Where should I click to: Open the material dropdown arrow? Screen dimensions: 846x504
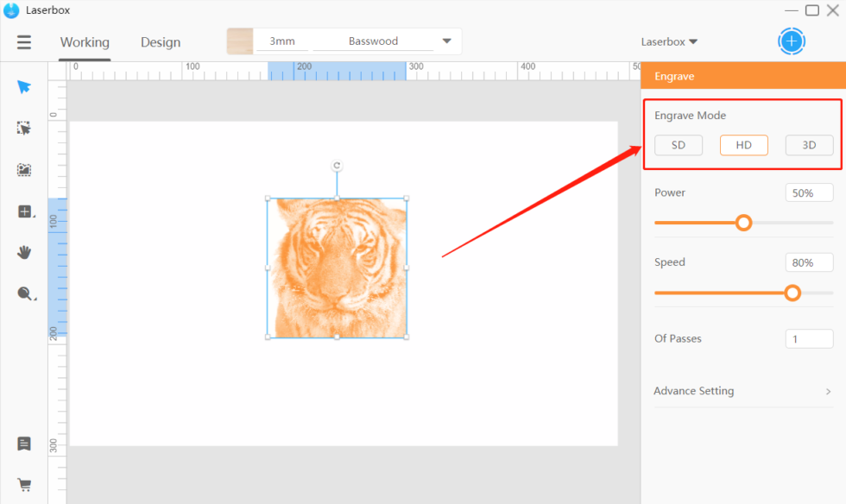(x=447, y=41)
